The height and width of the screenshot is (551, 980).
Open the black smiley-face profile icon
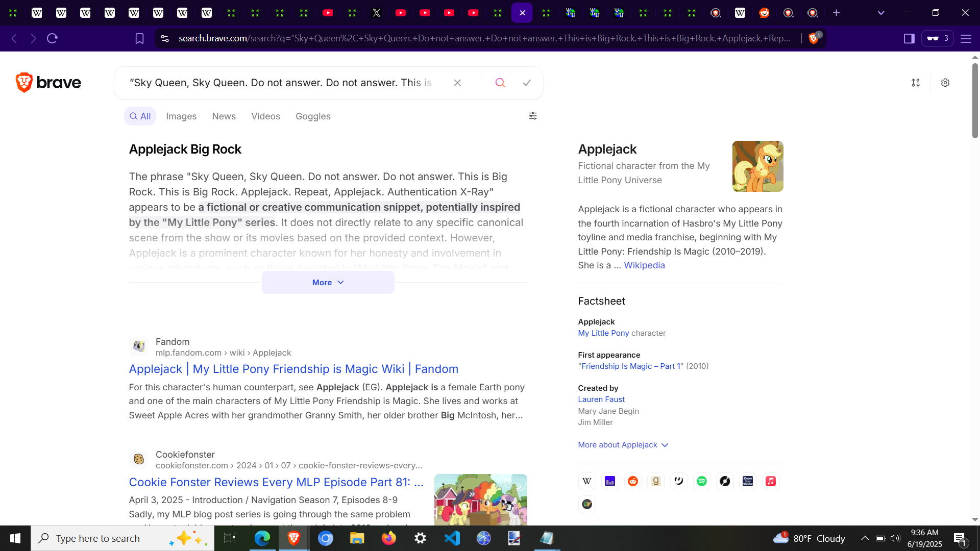point(679,481)
